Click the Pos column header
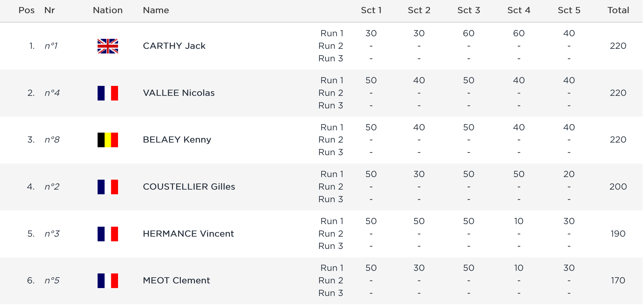 pos(26,10)
